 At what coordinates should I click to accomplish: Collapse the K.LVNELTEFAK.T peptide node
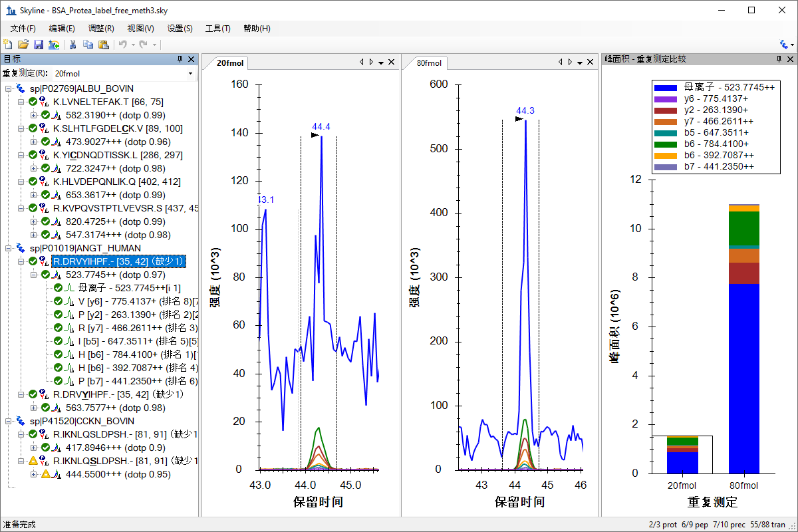click(x=21, y=102)
